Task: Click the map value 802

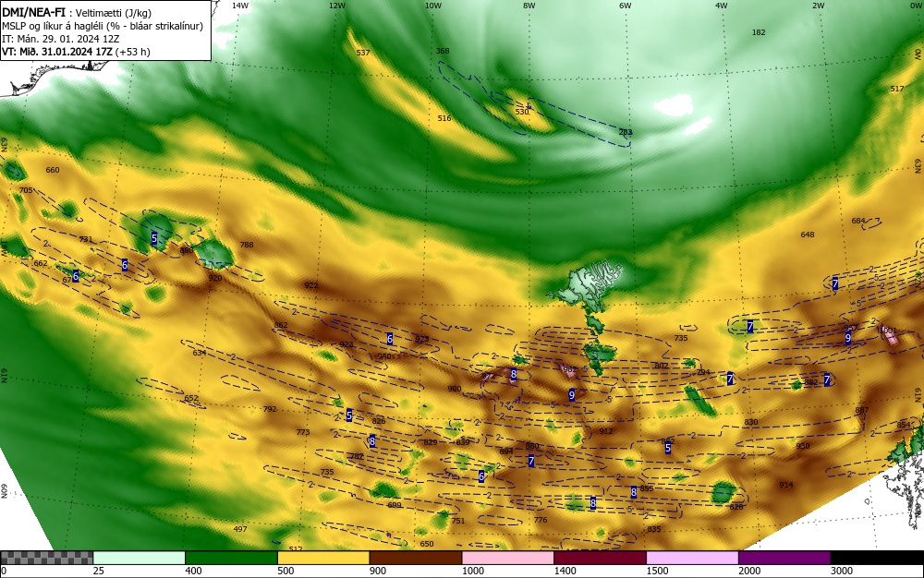Action: [662, 366]
